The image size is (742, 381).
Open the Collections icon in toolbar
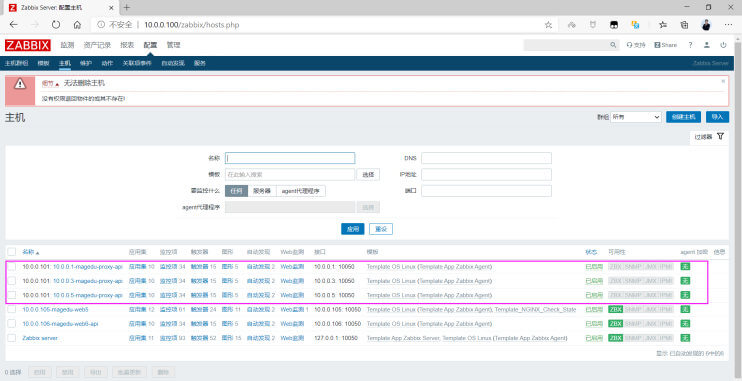point(684,25)
